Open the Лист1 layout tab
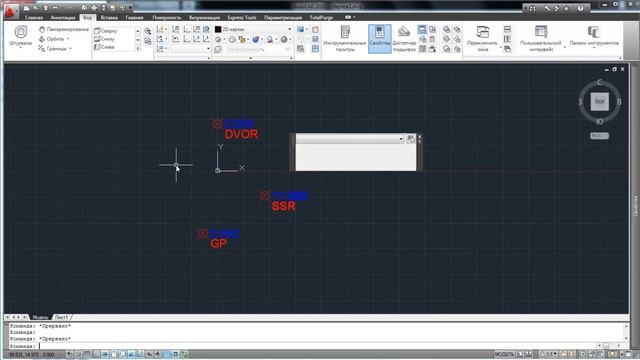This screenshot has width=640, height=360. [61, 317]
